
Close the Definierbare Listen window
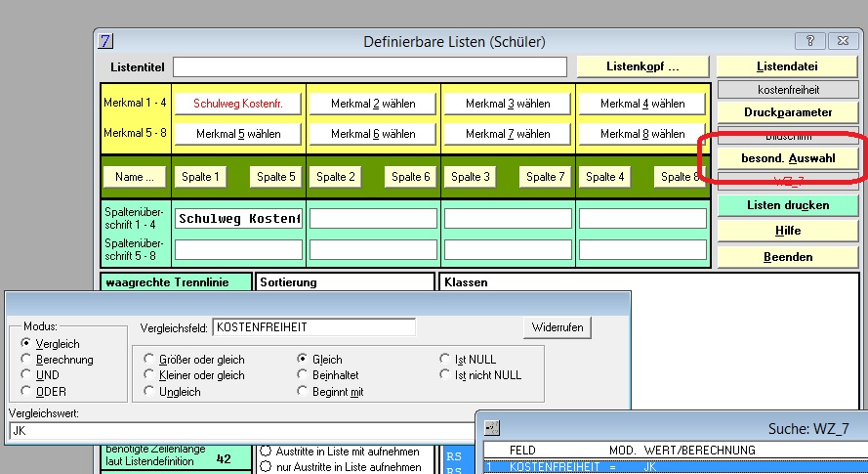pos(843,41)
